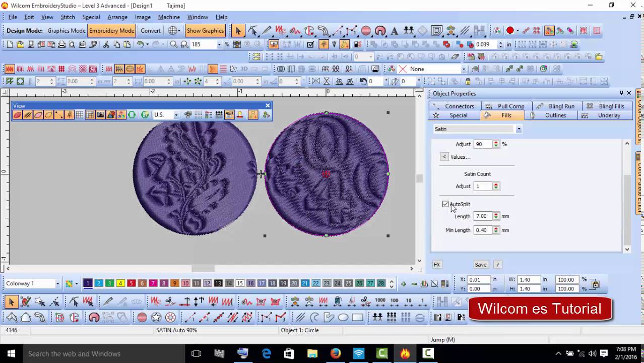Switch to the Pull Comp tab

pos(506,106)
